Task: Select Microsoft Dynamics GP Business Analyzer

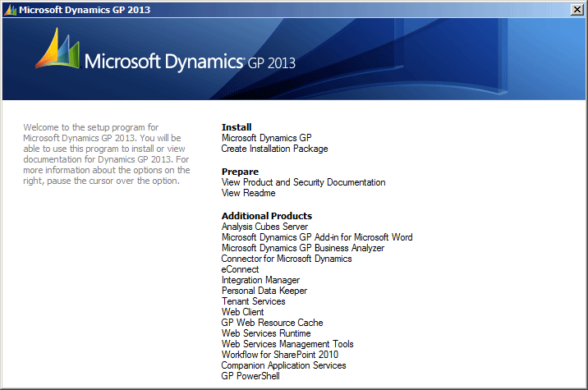Action: pyautogui.click(x=303, y=248)
